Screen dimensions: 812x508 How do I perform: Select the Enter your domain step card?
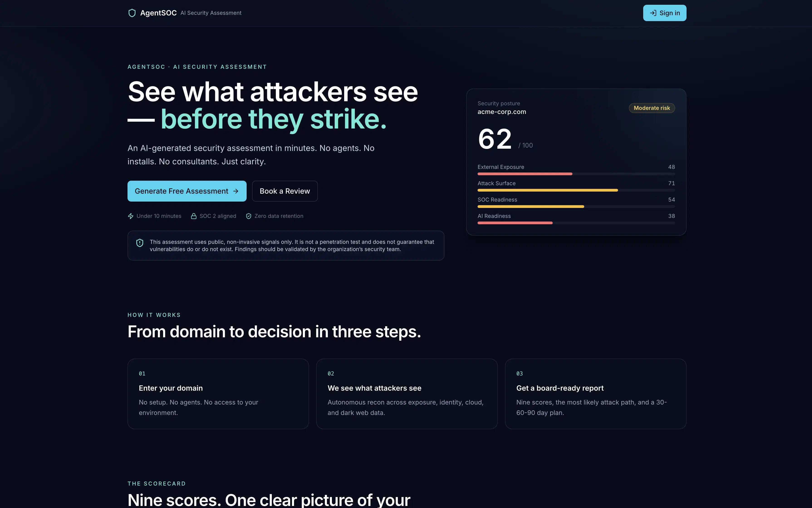point(218,394)
